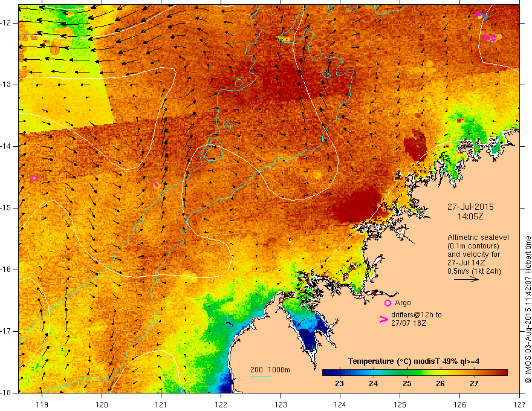Click longitude axis label 127 at the corner
Viewport: 532px width, 411px height.
519,404
